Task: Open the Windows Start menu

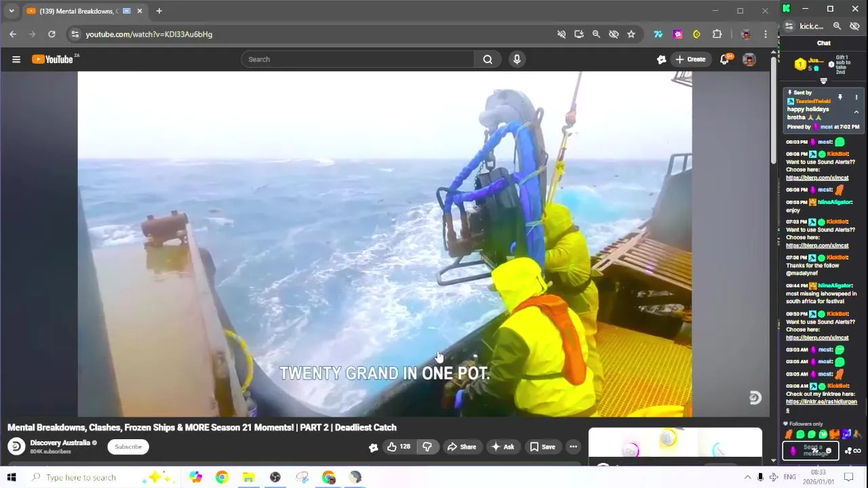Action: [12, 477]
